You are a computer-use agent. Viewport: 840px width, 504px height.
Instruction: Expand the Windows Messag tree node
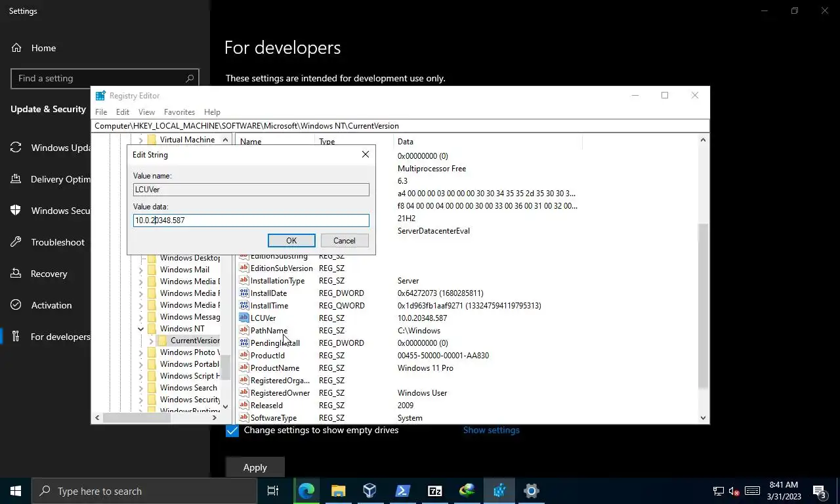(x=140, y=317)
